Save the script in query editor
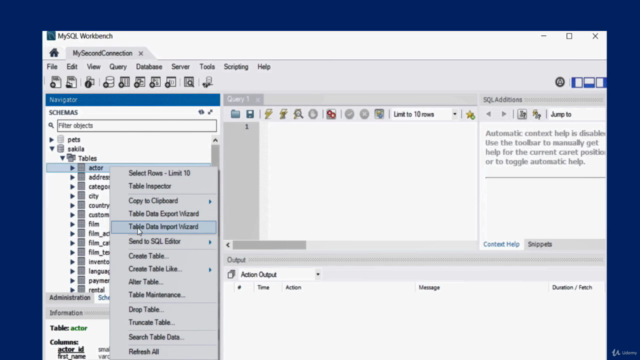This screenshot has width=640, height=360. click(x=250, y=114)
